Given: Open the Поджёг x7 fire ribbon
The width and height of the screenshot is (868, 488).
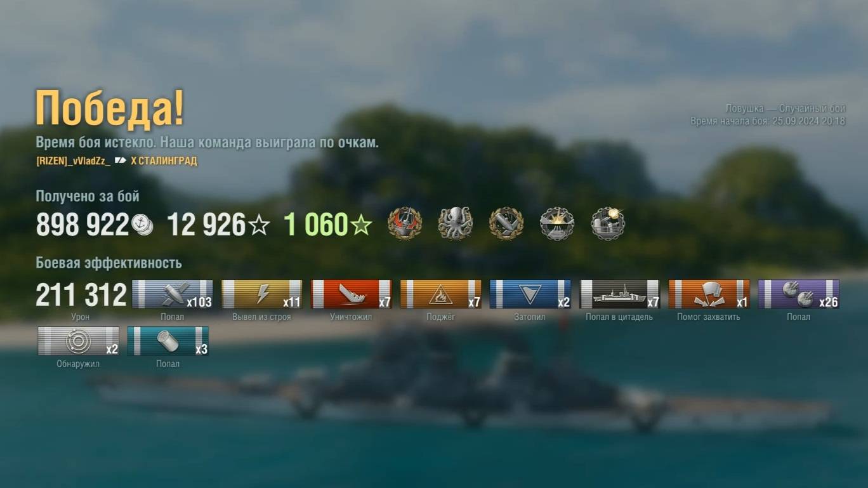Looking at the screenshot, I should point(441,294).
